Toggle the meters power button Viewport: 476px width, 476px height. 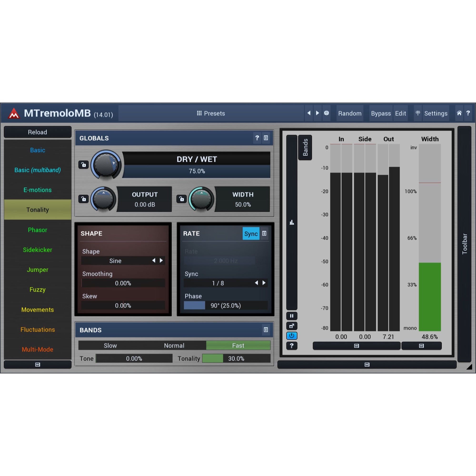pos(292,336)
